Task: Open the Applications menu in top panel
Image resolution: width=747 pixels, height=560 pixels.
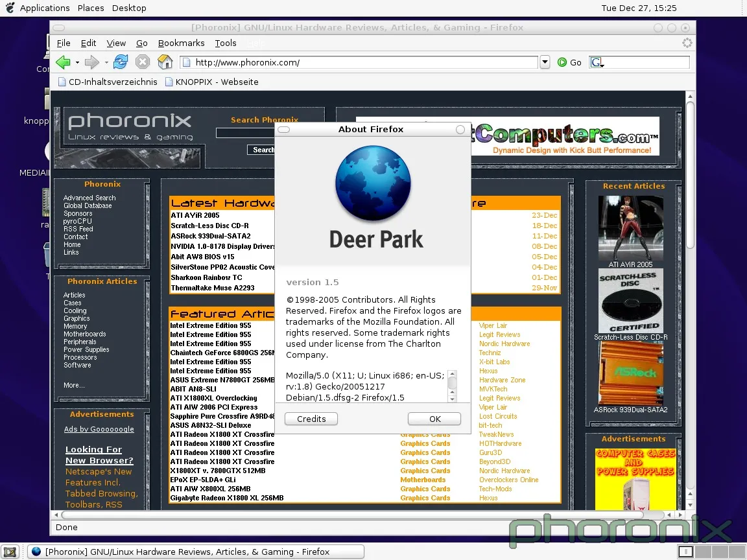Action: (x=45, y=8)
